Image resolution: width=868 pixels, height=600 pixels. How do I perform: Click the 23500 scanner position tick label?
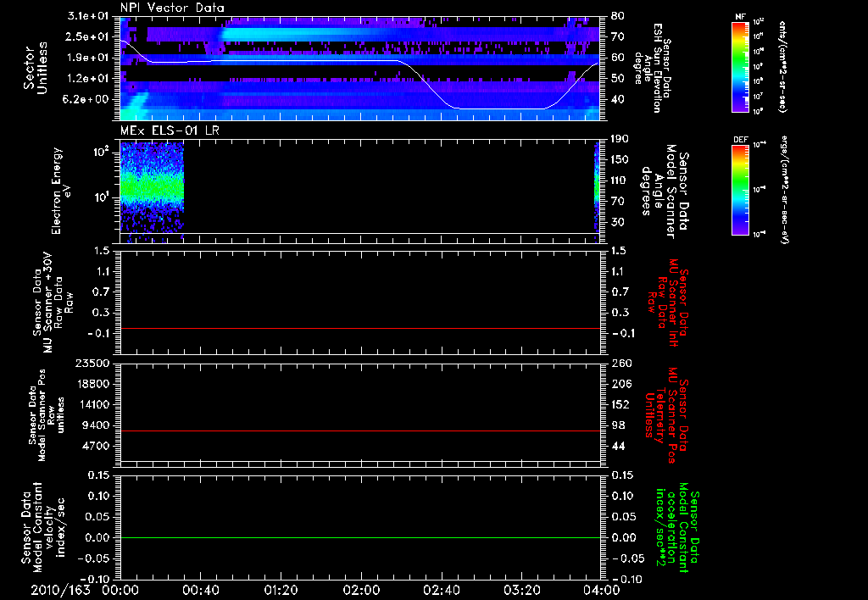[92, 363]
